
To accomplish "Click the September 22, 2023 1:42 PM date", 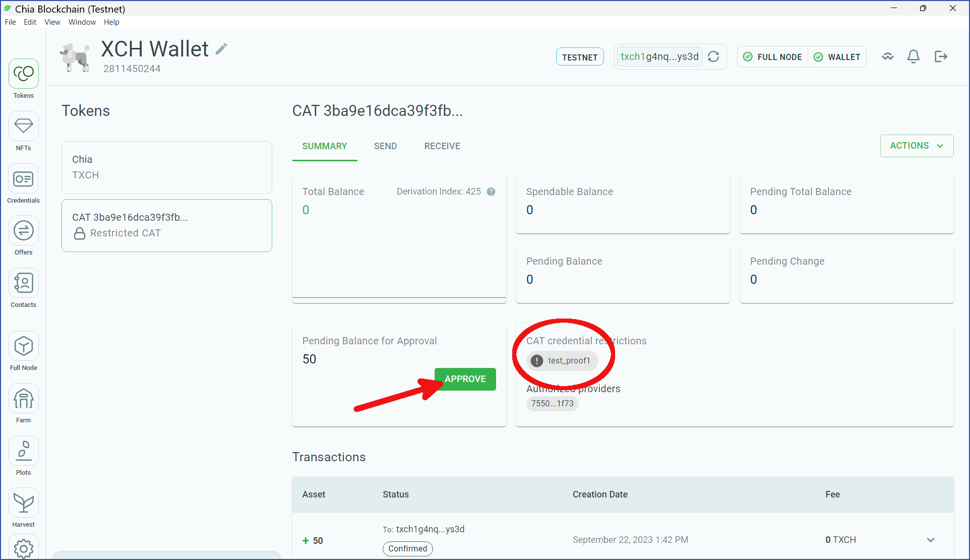I will 630,540.
